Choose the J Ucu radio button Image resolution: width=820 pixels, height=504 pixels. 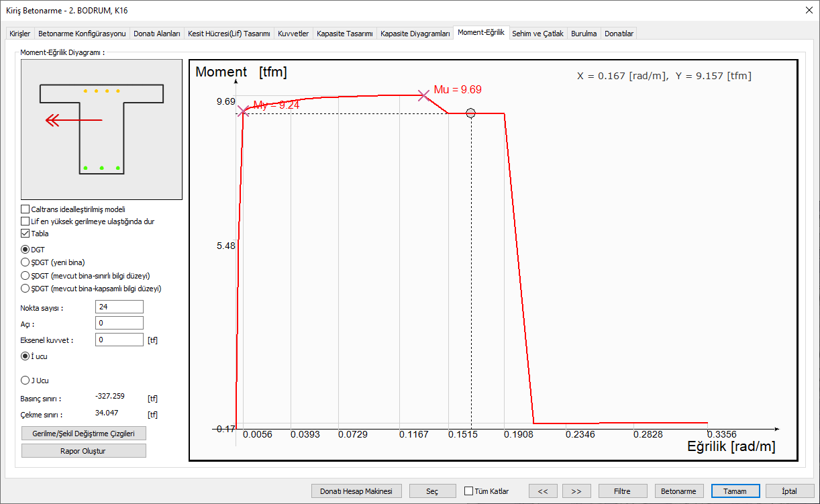pyautogui.click(x=25, y=381)
